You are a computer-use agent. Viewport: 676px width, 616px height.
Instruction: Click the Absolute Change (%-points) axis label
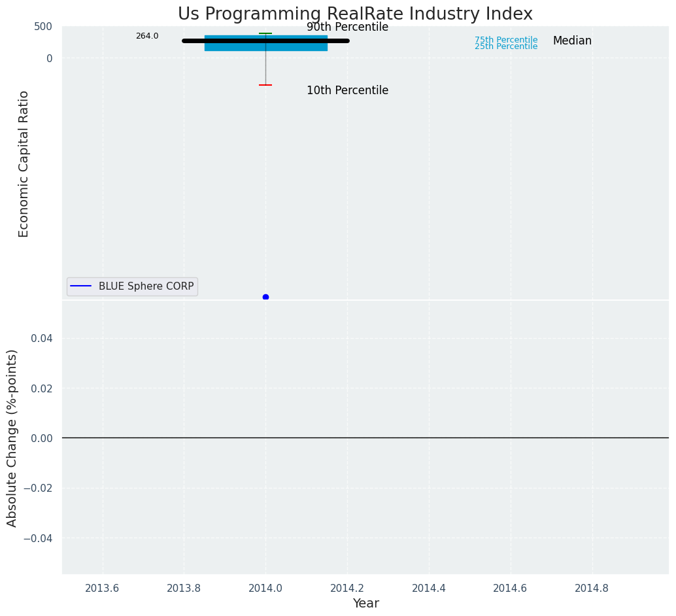pos(12,437)
